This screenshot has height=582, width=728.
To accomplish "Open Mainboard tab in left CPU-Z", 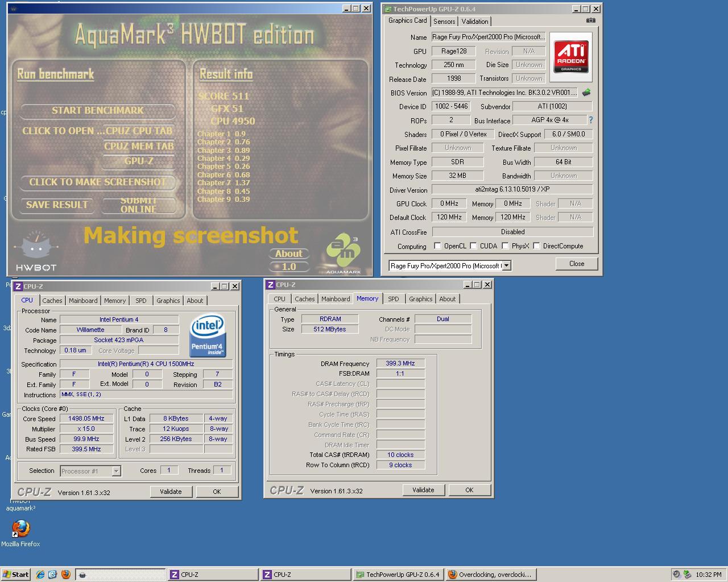I will 83,301.
